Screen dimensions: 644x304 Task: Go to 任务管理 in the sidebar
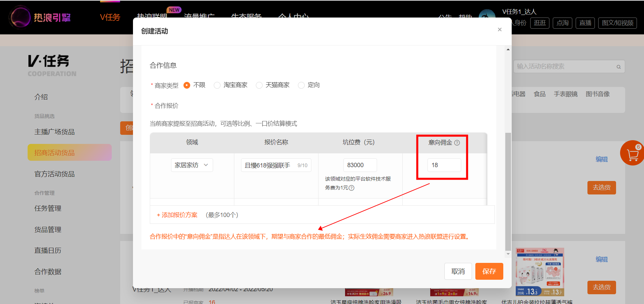tap(48, 208)
